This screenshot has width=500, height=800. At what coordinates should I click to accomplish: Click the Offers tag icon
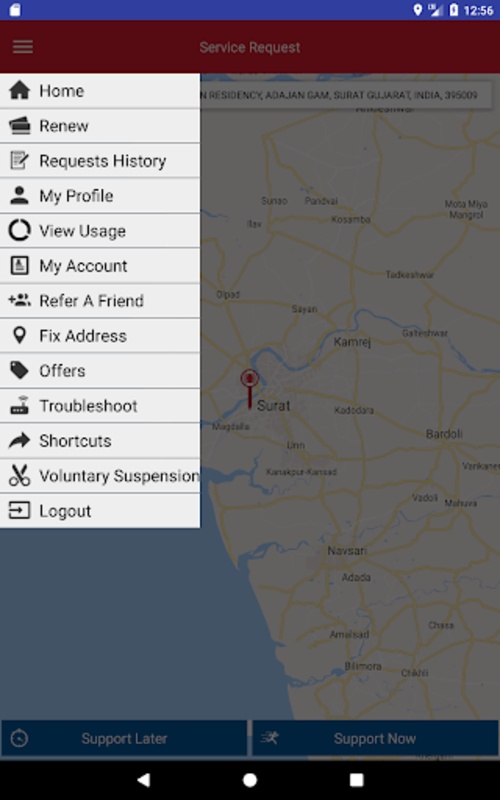click(x=19, y=370)
